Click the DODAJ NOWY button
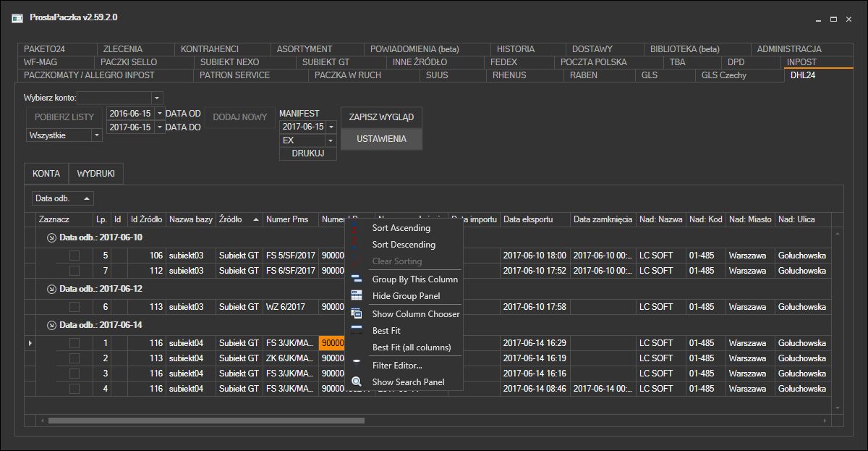The height and width of the screenshot is (451, 868). [240, 117]
